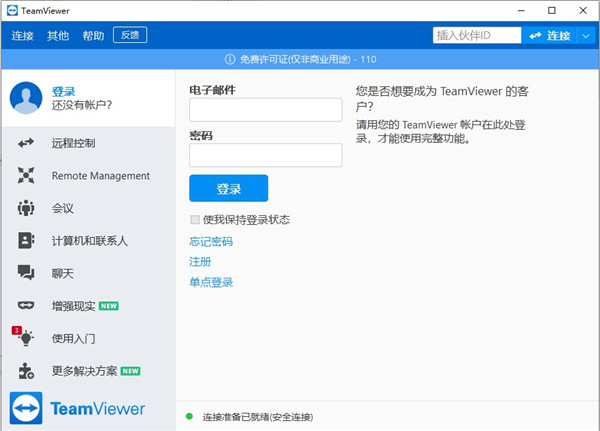
Task: Click the top-right 连接 connect button
Action: tap(550, 36)
